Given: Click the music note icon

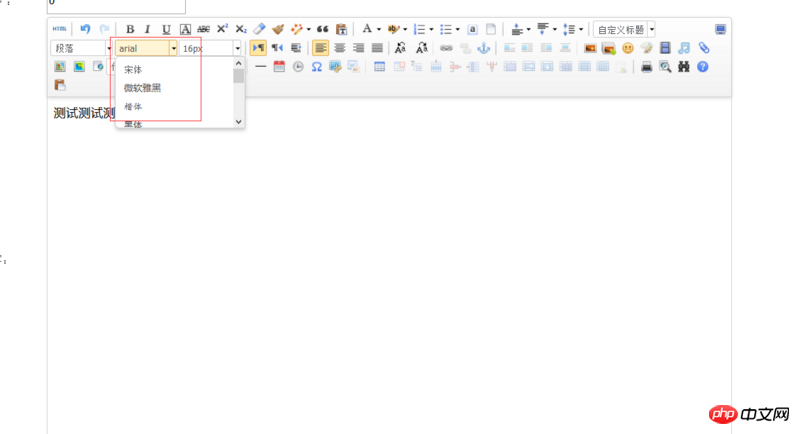Looking at the screenshot, I should tap(684, 48).
